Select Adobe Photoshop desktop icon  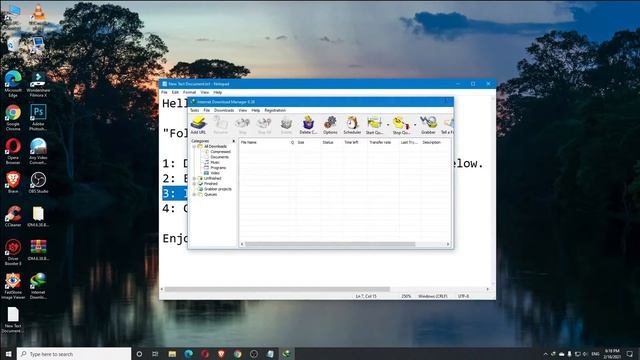pyautogui.click(x=38, y=118)
